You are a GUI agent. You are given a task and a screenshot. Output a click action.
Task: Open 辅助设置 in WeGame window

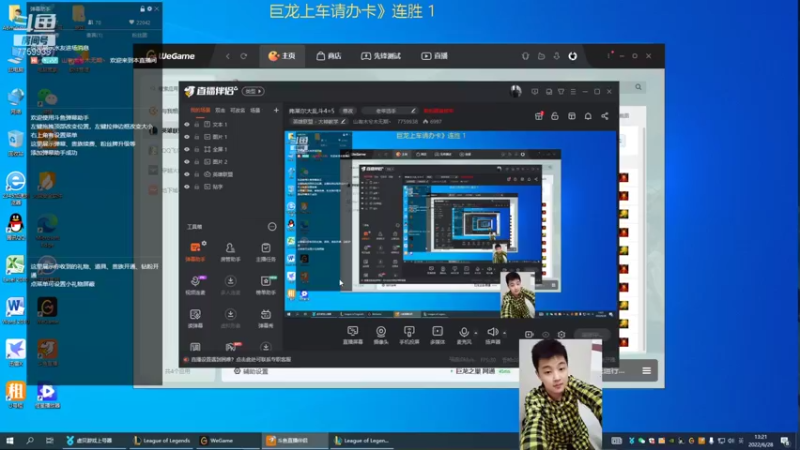tap(251, 371)
